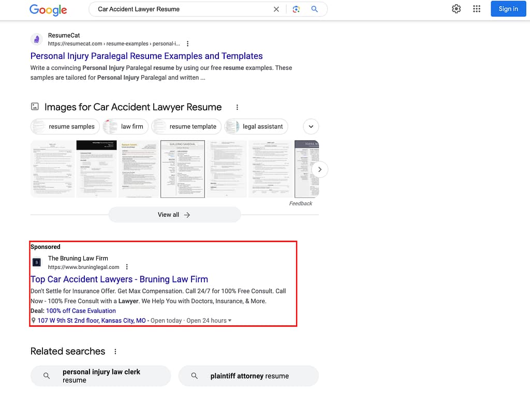Open Google Lens image search icon
The width and height of the screenshot is (530, 420).
click(x=296, y=9)
